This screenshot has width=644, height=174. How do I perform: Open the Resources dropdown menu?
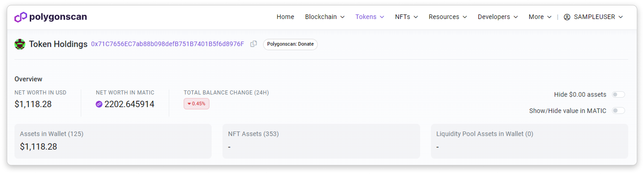click(x=447, y=17)
